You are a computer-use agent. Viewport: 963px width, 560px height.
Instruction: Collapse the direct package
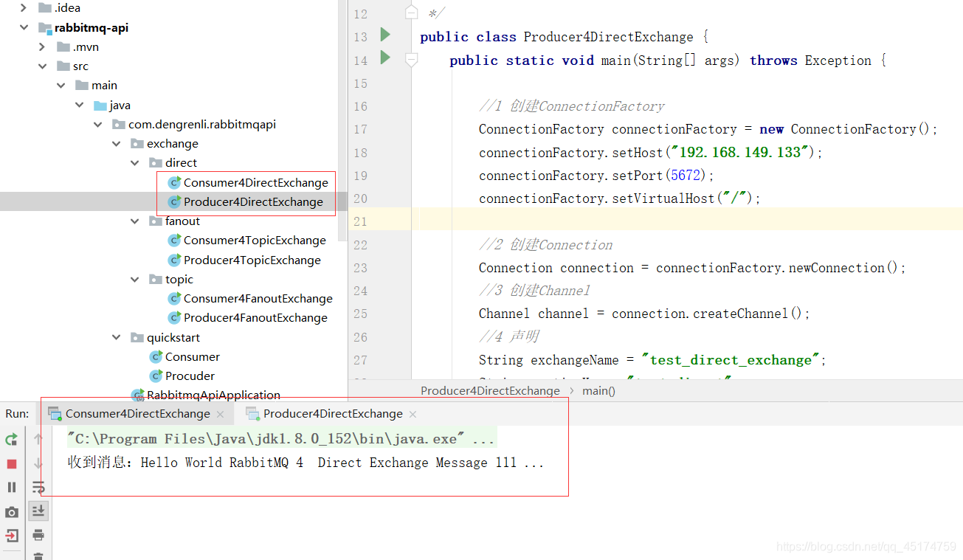point(135,163)
